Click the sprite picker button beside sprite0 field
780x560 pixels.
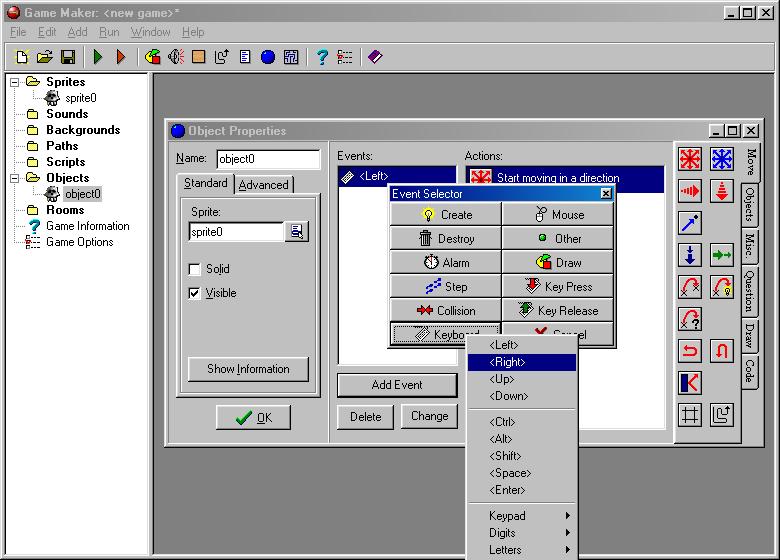297,232
